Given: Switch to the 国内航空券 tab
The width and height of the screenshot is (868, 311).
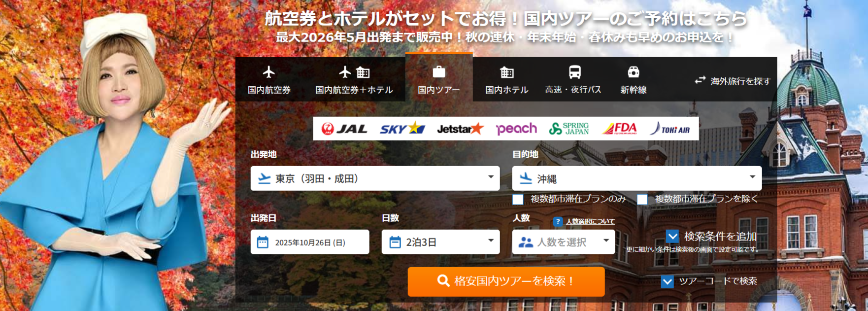Looking at the screenshot, I should 269,80.
